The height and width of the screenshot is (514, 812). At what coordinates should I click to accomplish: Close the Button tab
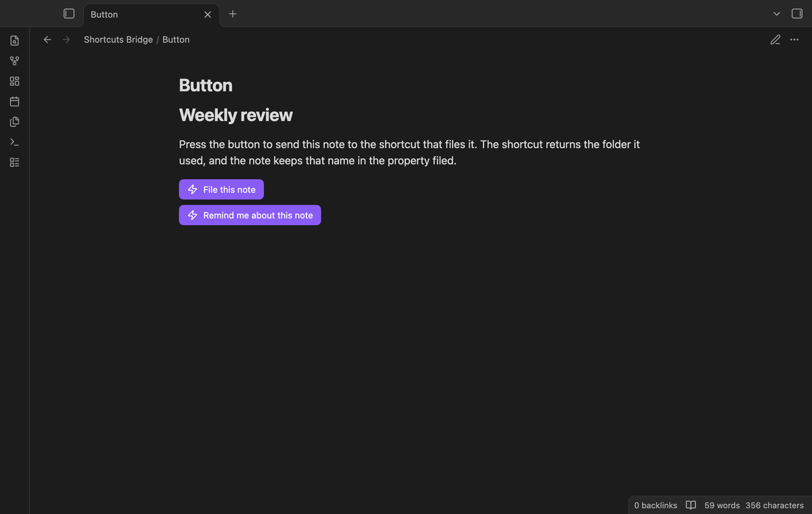click(208, 14)
